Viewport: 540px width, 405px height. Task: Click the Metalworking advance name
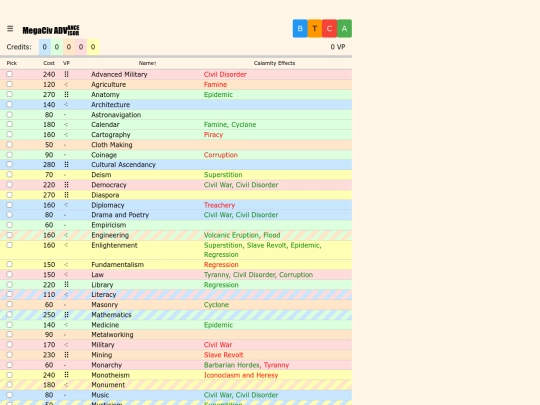(112, 334)
